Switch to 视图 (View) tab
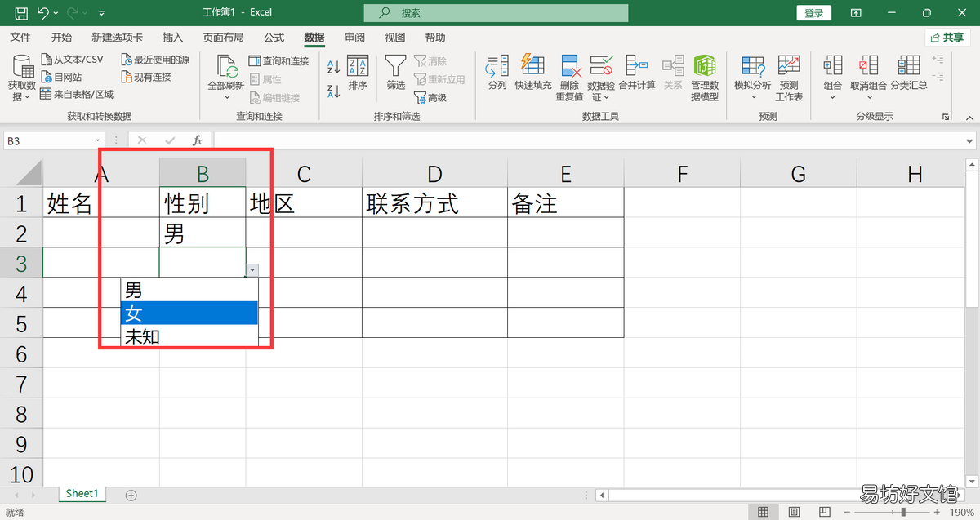The image size is (980, 520). point(395,38)
